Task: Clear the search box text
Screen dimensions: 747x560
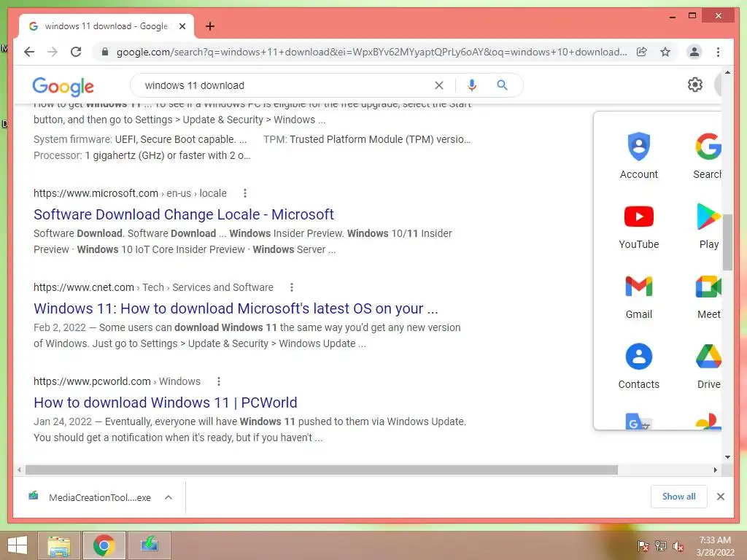Action: (438, 85)
